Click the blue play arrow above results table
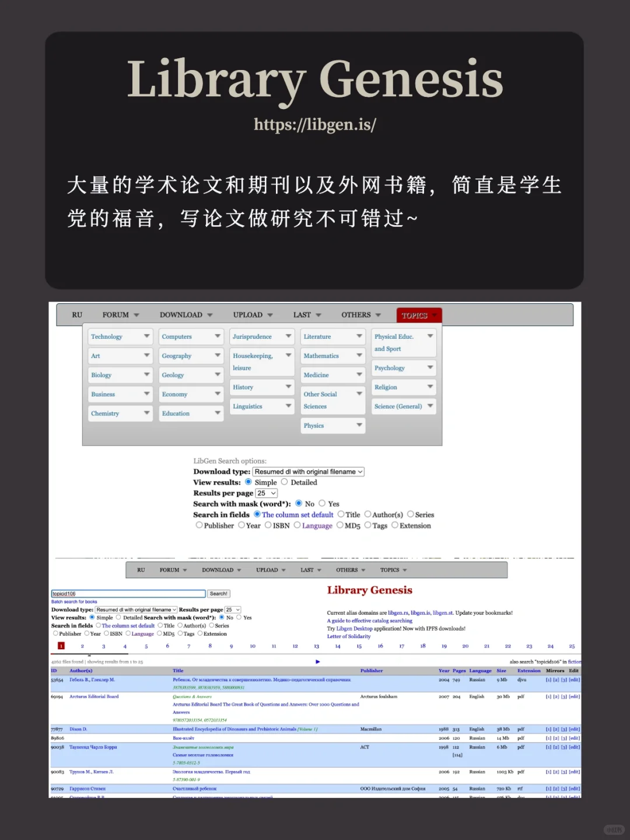 coord(318,661)
